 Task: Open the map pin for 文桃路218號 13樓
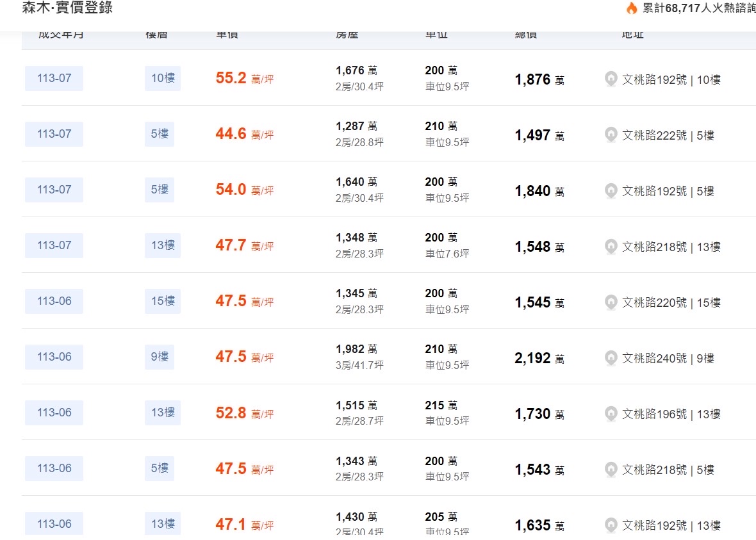click(x=611, y=247)
